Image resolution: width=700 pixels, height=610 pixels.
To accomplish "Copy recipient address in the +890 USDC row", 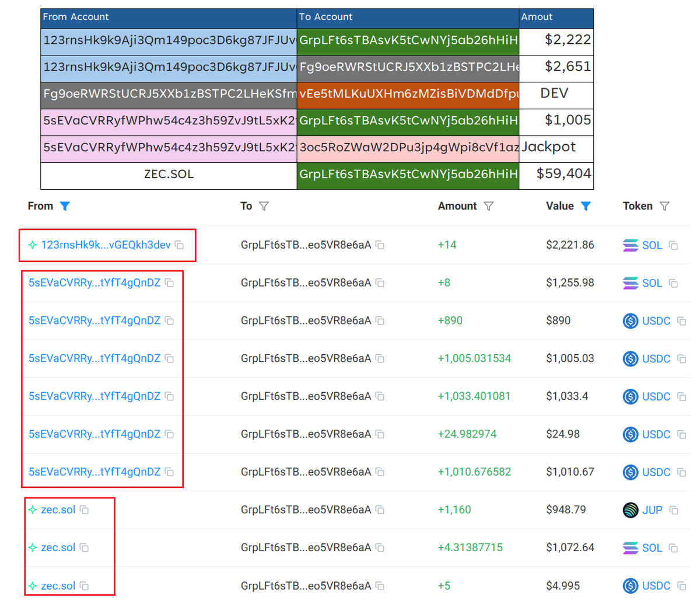I will [380, 320].
